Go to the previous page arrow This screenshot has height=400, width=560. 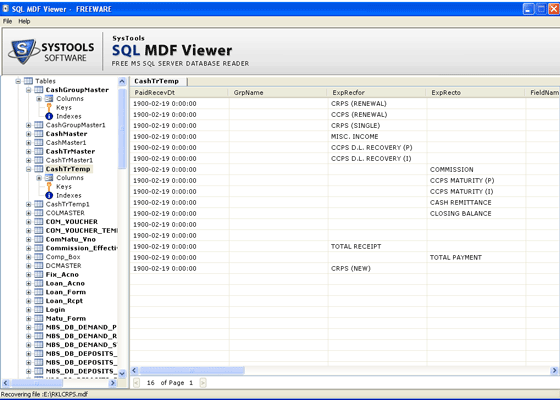point(136,383)
